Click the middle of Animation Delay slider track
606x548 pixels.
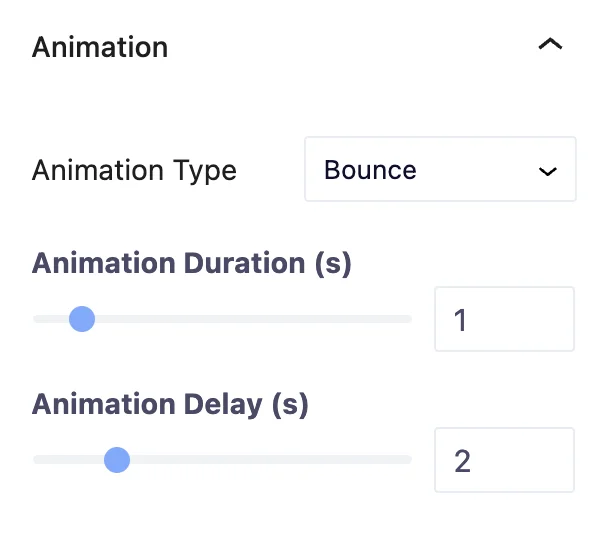223,460
